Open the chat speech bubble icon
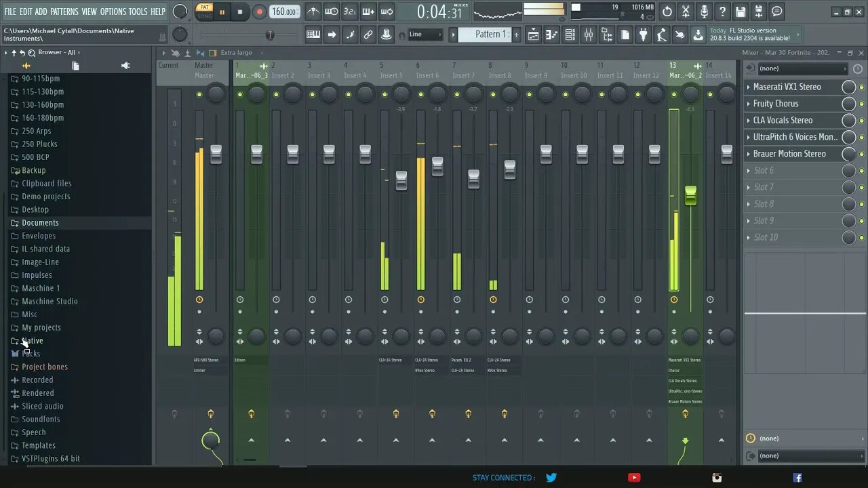The image size is (868, 488). click(x=777, y=12)
